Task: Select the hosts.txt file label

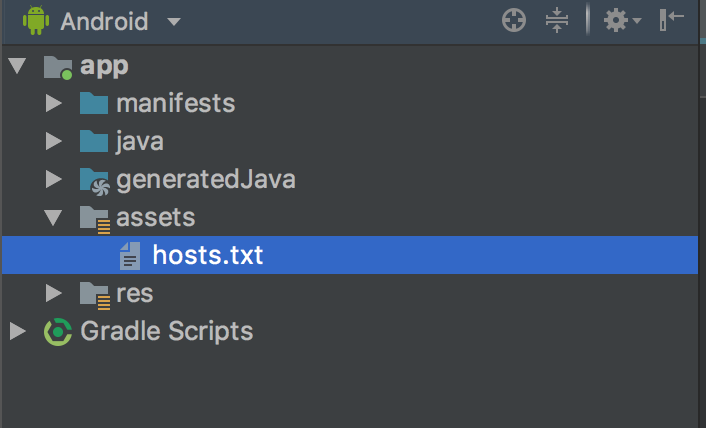Action: (x=208, y=255)
